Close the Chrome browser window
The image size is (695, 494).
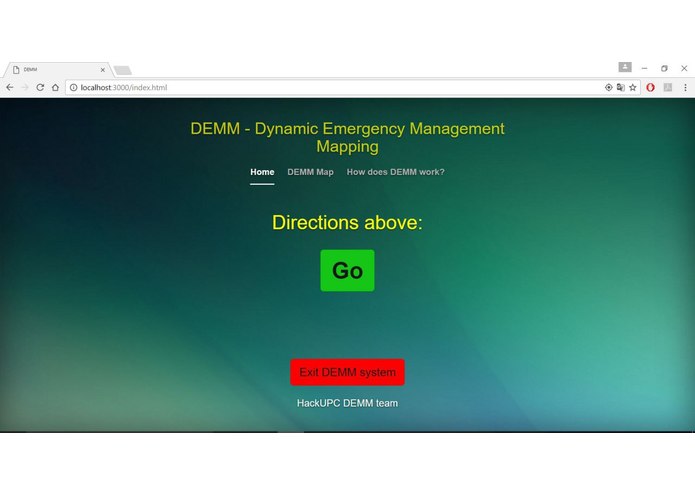684,68
